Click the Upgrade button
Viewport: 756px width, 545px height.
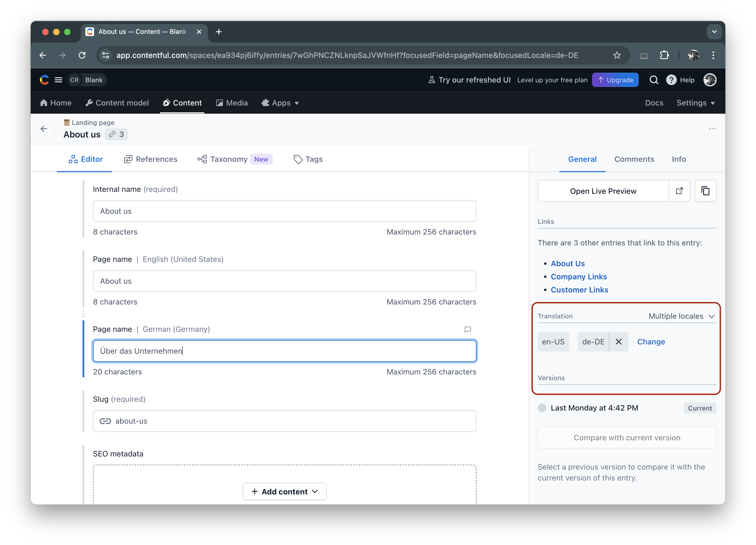pos(615,80)
